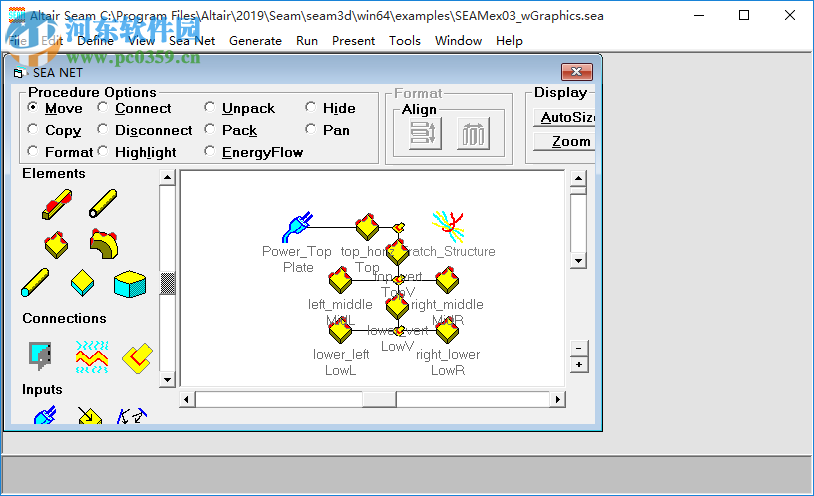814x496 pixels.
Task: Pick the red-ended yellow beam element
Action: click(x=57, y=204)
